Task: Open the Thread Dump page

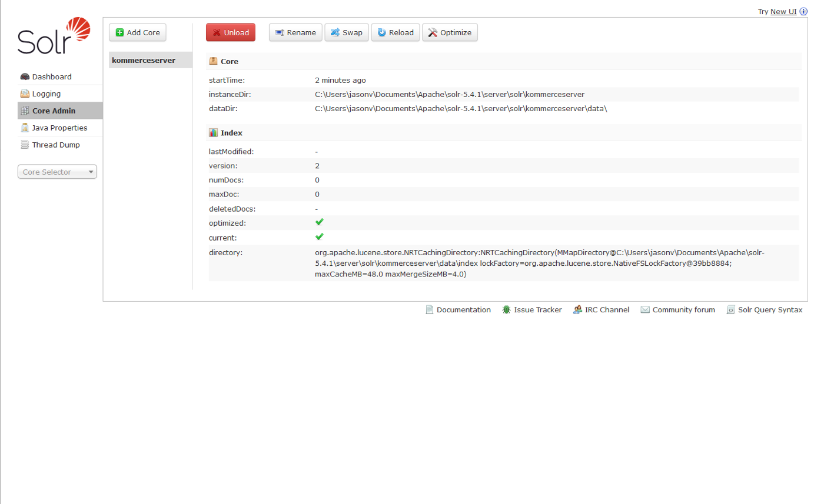Action: pyautogui.click(x=60, y=145)
